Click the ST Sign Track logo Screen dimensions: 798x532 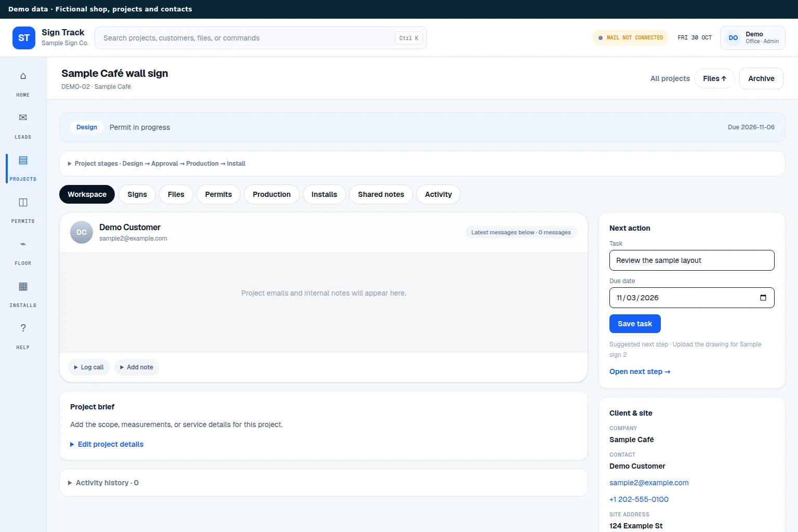coord(24,38)
